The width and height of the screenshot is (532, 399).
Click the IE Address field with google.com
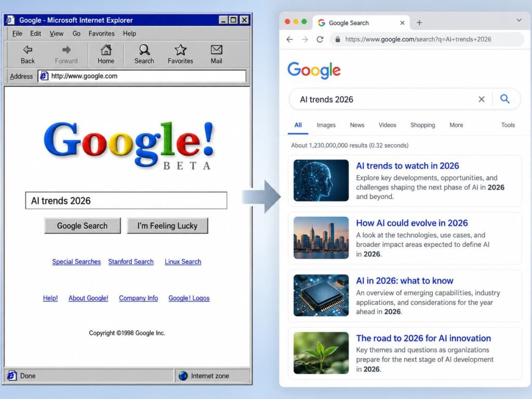click(142, 76)
